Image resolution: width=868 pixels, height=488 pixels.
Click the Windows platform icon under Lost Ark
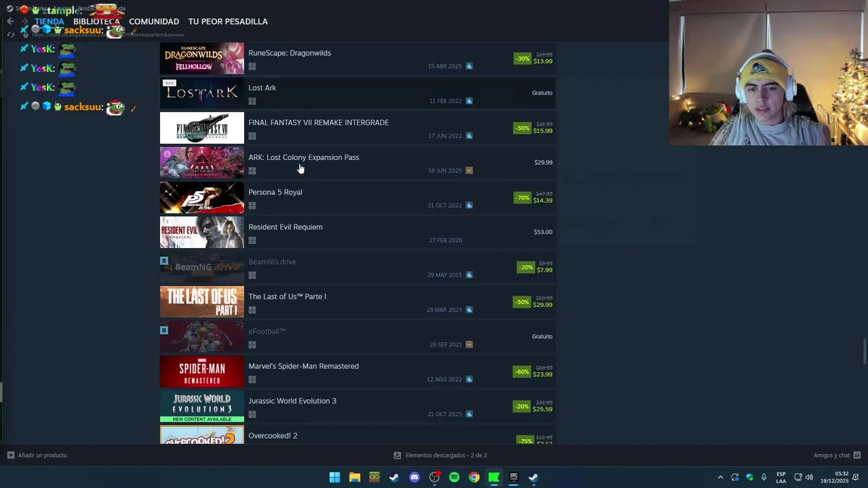point(252,101)
